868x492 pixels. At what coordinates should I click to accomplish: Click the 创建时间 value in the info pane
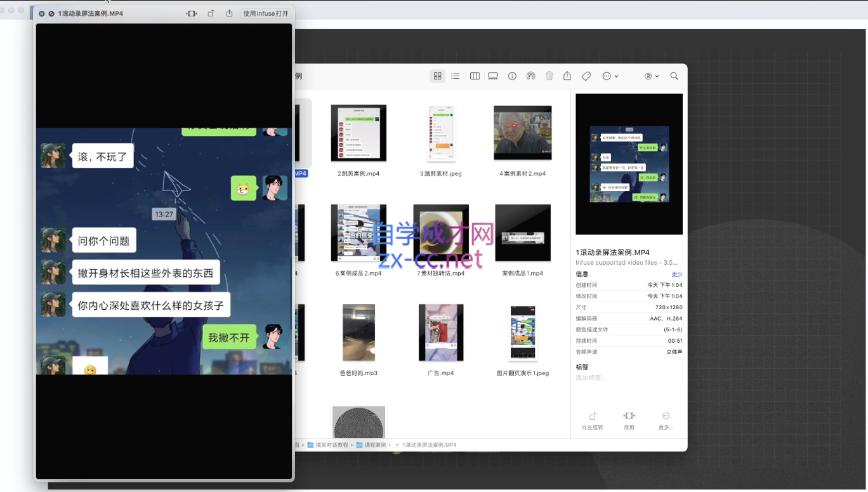pos(665,286)
